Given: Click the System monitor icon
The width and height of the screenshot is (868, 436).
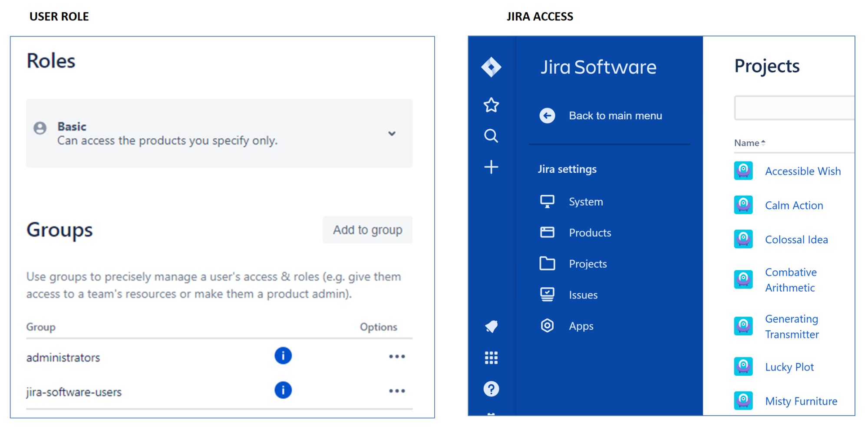Looking at the screenshot, I should pyautogui.click(x=547, y=201).
